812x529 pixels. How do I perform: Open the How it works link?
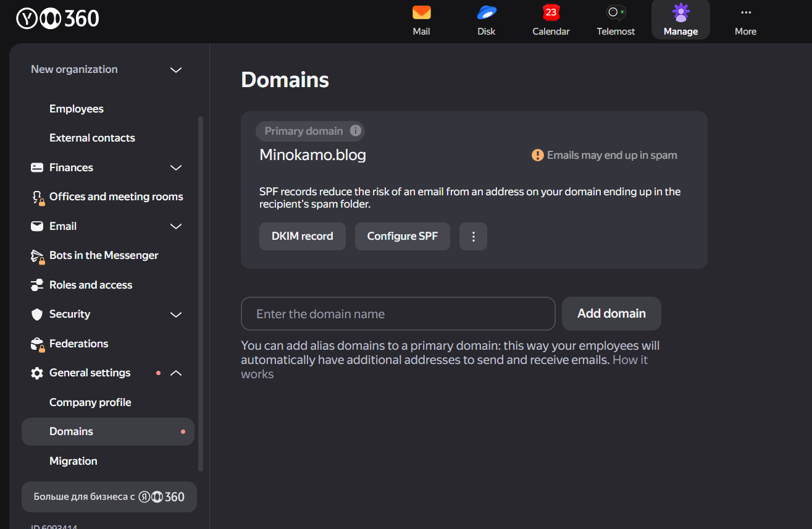tap(630, 360)
